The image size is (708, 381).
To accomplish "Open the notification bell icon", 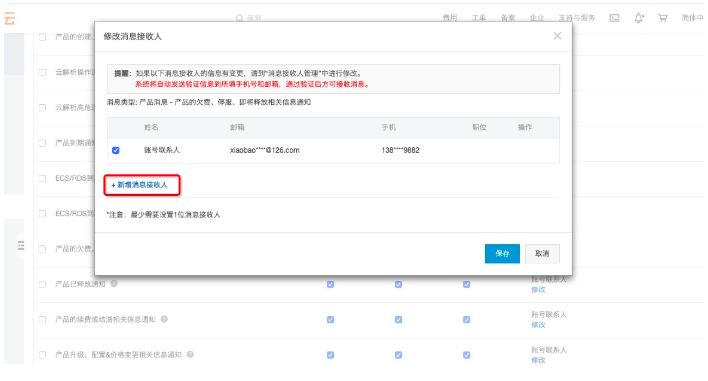I will coord(638,18).
